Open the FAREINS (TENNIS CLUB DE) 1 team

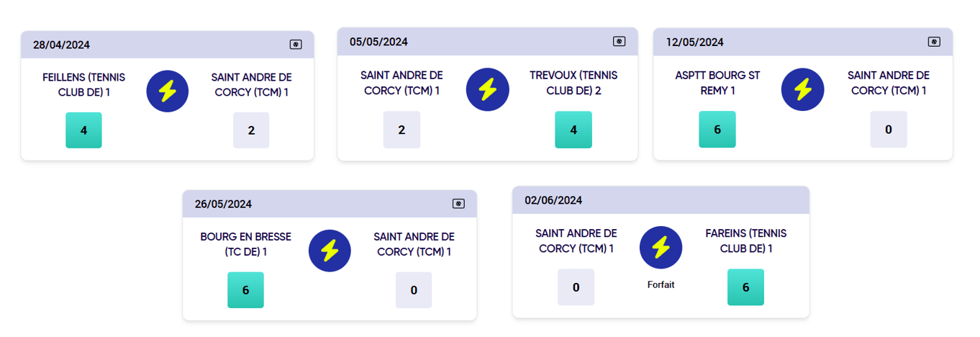(x=745, y=241)
